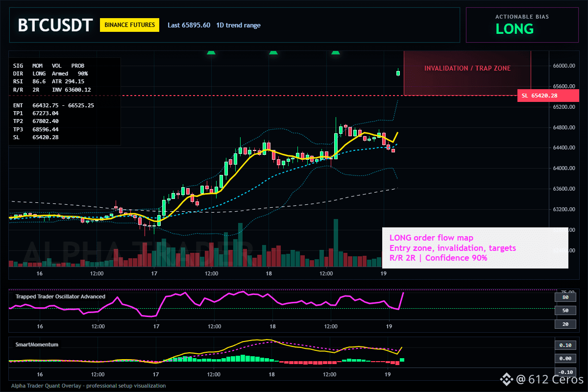Click the Alpha Trader Quant Overlay footer text
Screen dimensions: 588x392
tap(89, 386)
